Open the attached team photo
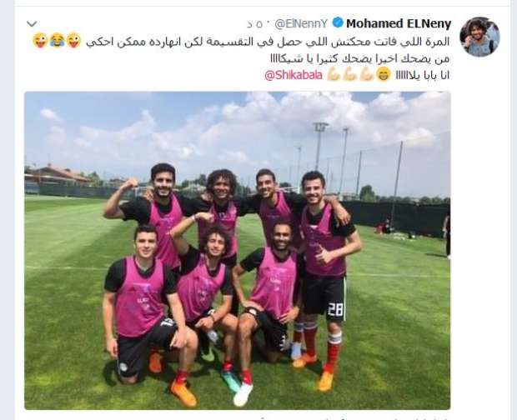 (x=237, y=250)
